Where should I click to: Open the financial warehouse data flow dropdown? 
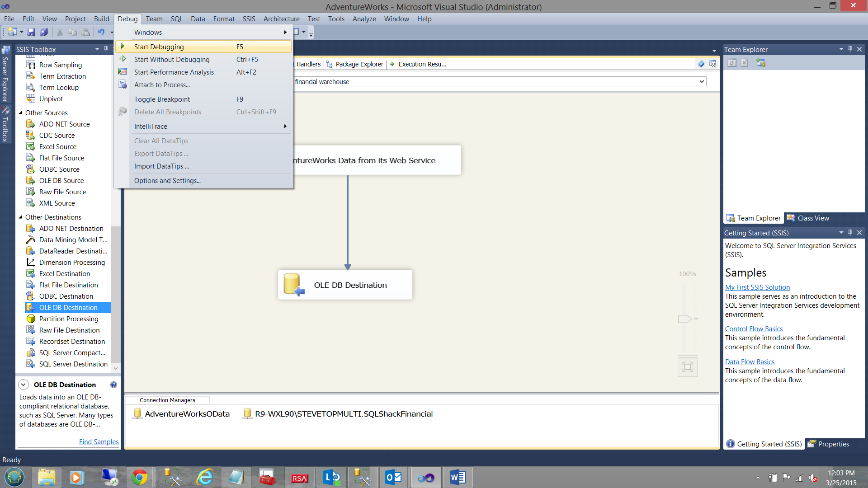click(702, 82)
